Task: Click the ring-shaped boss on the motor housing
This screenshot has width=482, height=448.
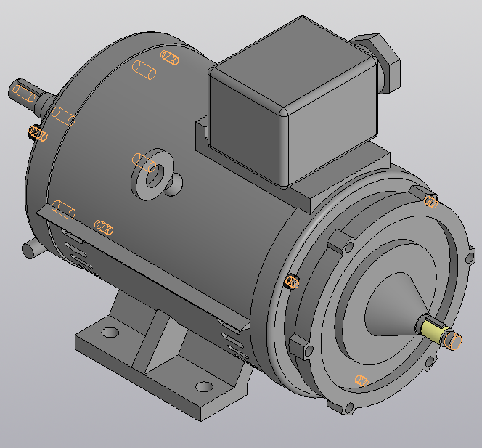Action: (x=152, y=174)
